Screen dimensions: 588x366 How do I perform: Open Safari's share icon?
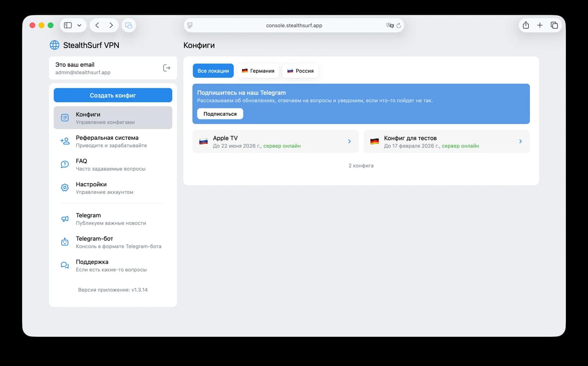[526, 25]
